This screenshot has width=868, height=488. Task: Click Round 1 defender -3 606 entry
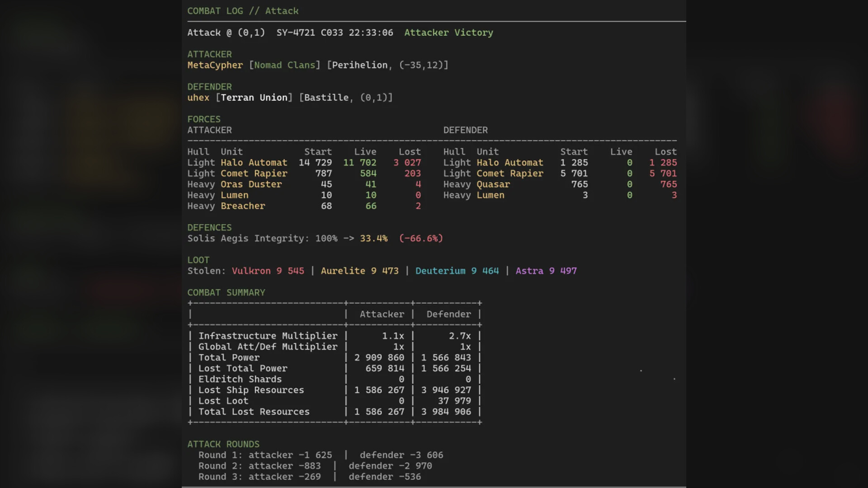(x=401, y=455)
